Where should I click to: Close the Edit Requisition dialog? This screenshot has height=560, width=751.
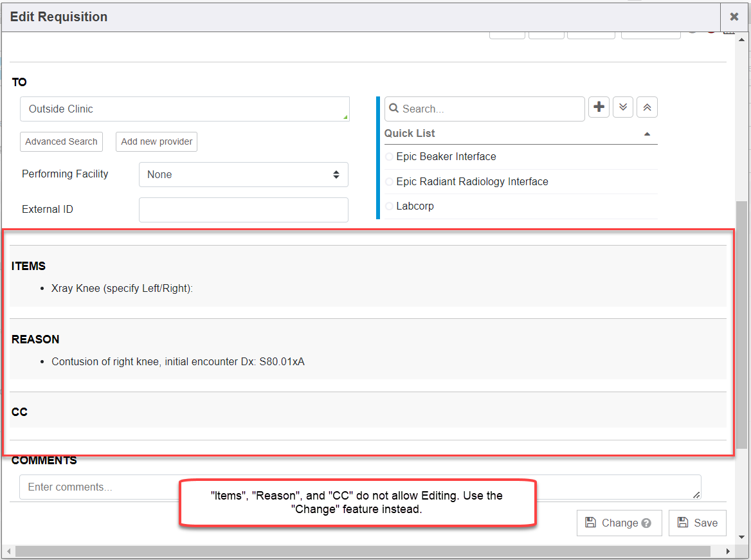[x=734, y=17]
